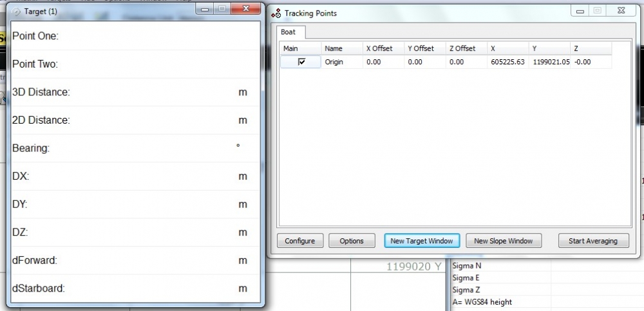Screen dimensions: 644x311
Task: Click the Main column header
Action: click(x=301, y=48)
